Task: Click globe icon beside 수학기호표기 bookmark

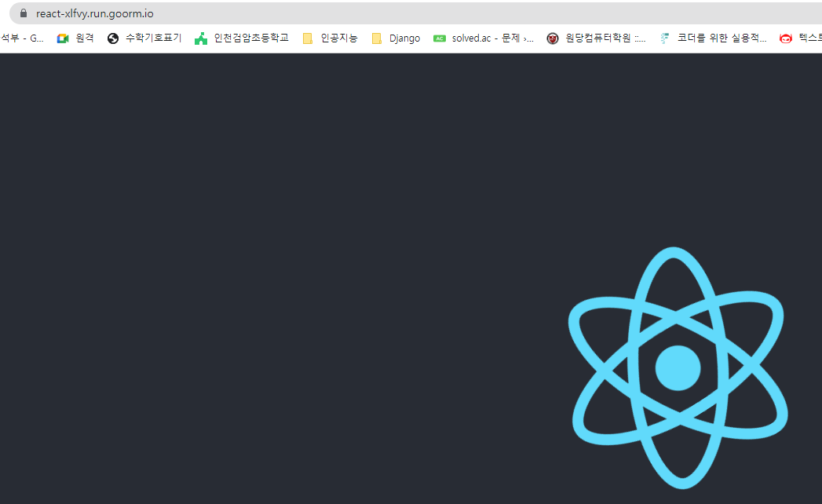Action: coord(113,38)
